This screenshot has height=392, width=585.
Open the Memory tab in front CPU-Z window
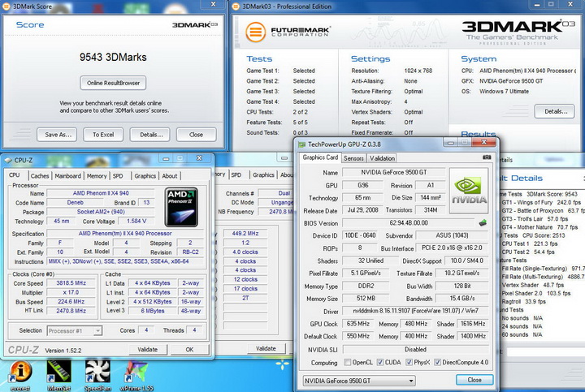pyautogui.click(x=97, y=176)
